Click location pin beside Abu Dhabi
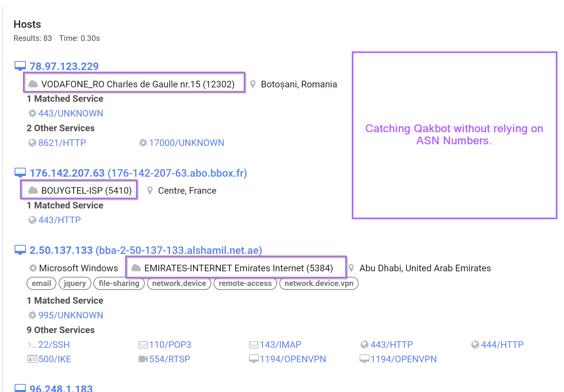This screenshot has height=392, width=564. pyautogui.click(x=351, y=268)
